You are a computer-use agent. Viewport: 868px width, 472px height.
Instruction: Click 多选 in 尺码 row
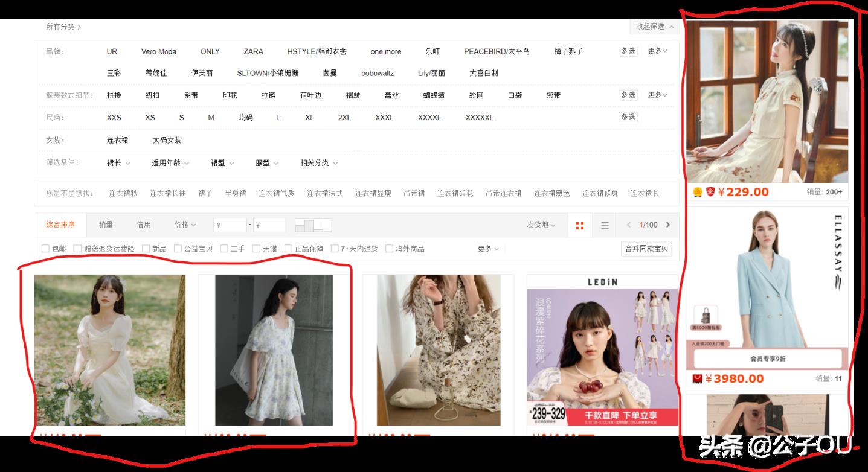click(628, 117)
